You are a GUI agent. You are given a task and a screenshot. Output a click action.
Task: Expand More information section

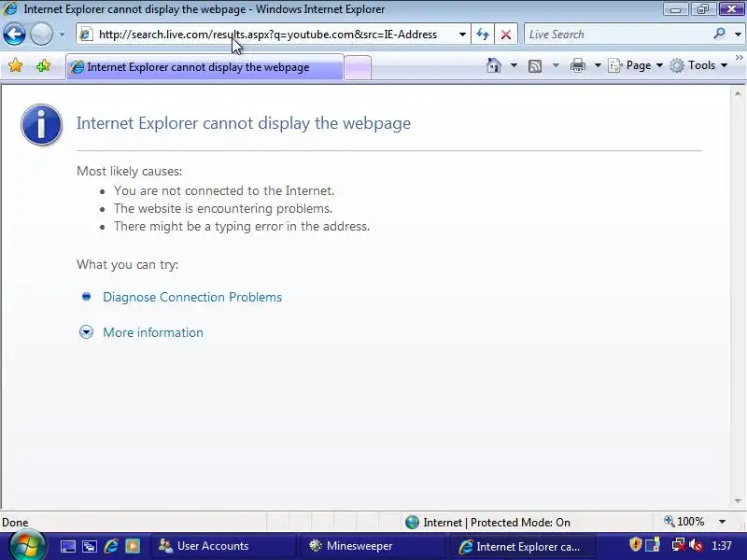[153, 332]
